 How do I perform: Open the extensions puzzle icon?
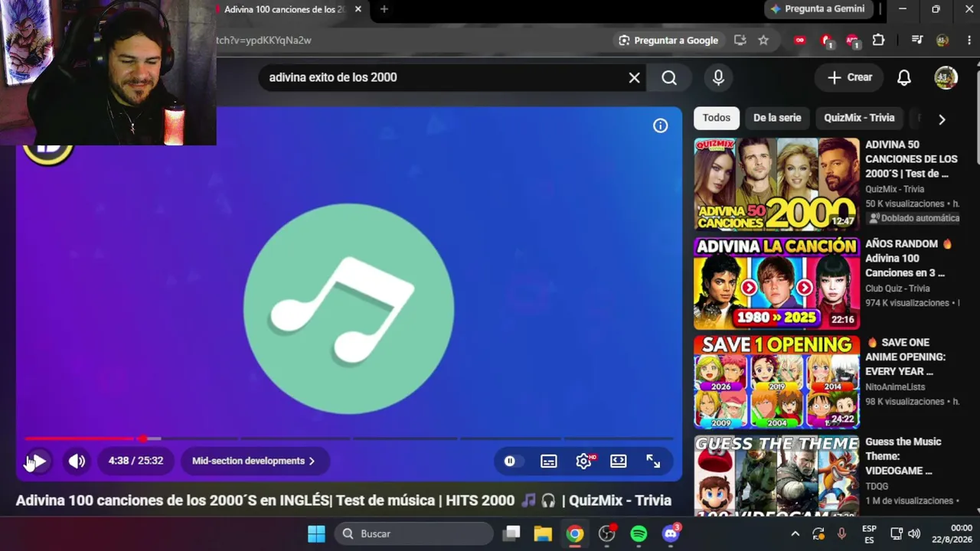click(x=878, y=41)
